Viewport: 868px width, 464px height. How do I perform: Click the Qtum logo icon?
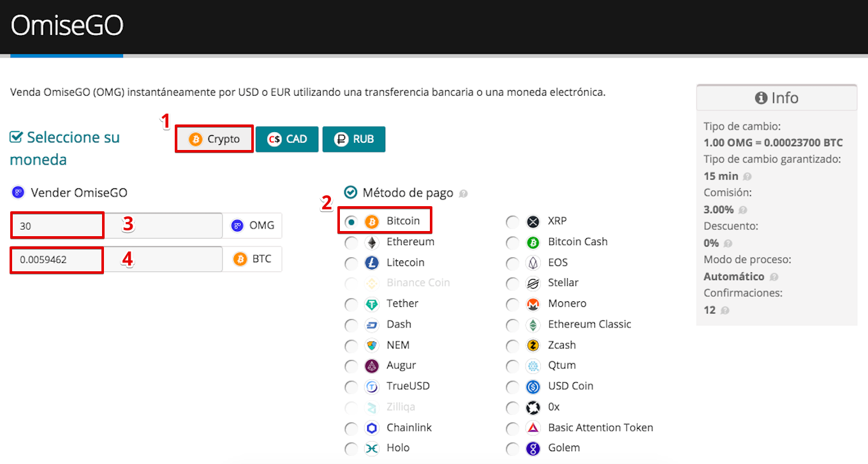[533, 366]
